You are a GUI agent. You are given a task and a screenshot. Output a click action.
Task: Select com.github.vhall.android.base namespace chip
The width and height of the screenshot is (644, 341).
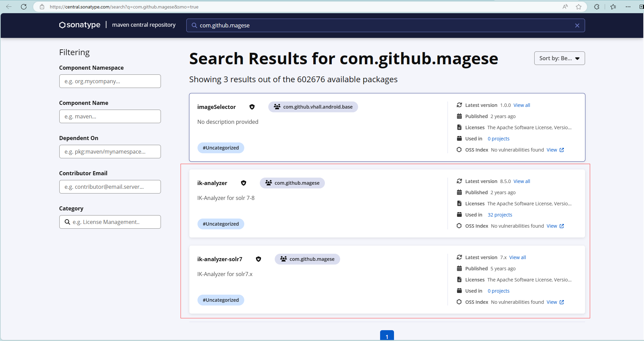coord(313,107)
